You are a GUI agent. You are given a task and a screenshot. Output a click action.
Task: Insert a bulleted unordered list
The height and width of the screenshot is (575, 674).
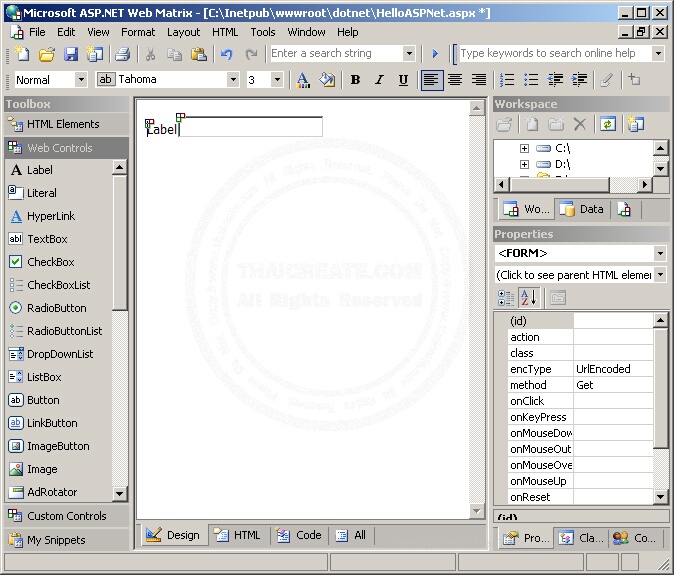click(531, 80)
